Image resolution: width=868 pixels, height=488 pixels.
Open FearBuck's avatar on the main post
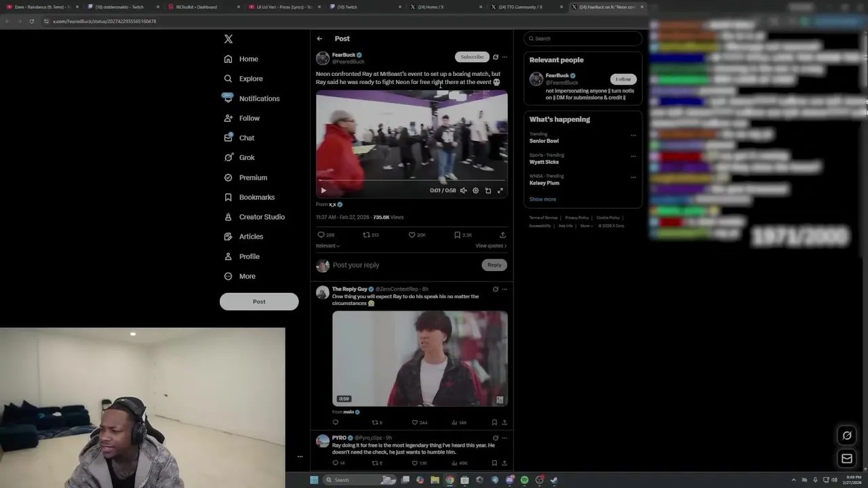[x=323, y=58]
